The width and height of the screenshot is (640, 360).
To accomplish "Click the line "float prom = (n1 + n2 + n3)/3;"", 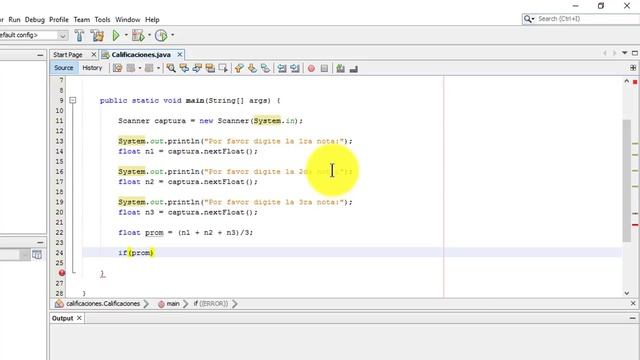I will [186, 233].
